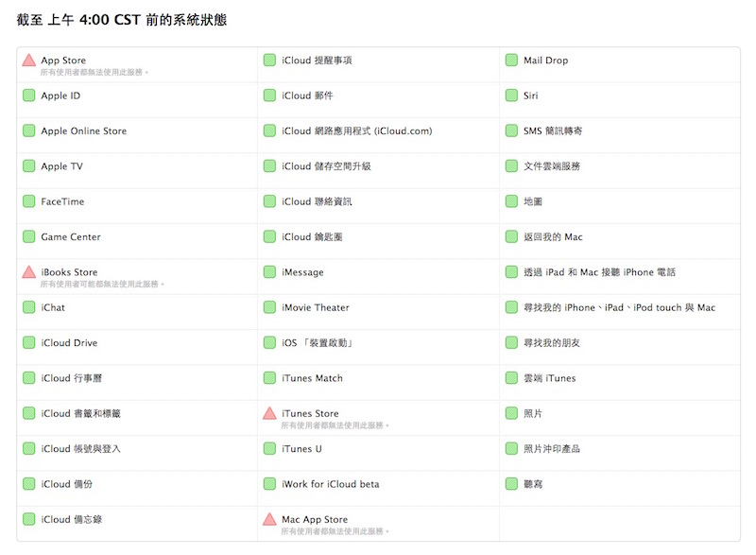Image resolution: width=756 pixels, height=555 pixels.
Task: Open the iBooks Store status entry
Action: tap(137, 277)
